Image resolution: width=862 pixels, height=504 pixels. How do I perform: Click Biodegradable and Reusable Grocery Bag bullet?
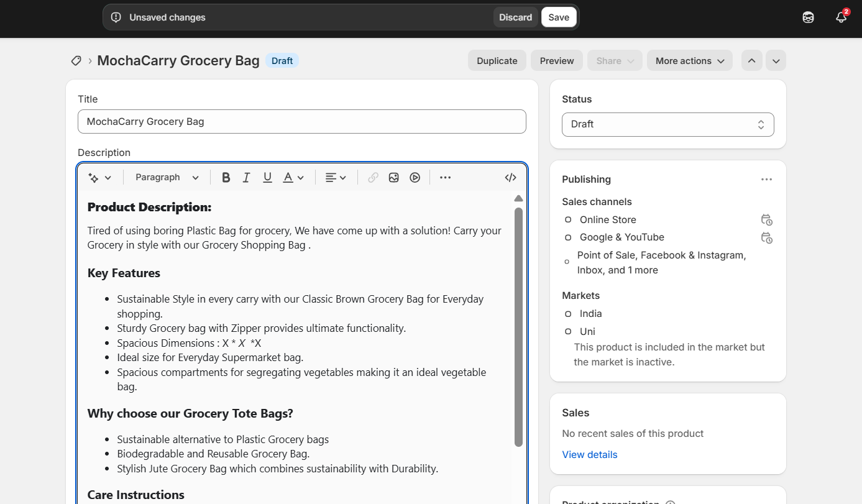[x=213, y=454]
